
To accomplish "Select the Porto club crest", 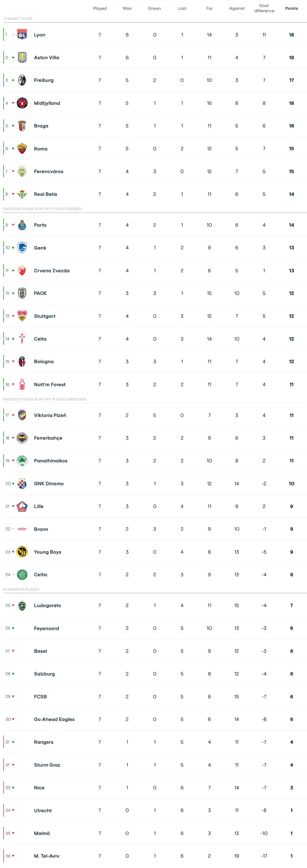I will point(22,225).
